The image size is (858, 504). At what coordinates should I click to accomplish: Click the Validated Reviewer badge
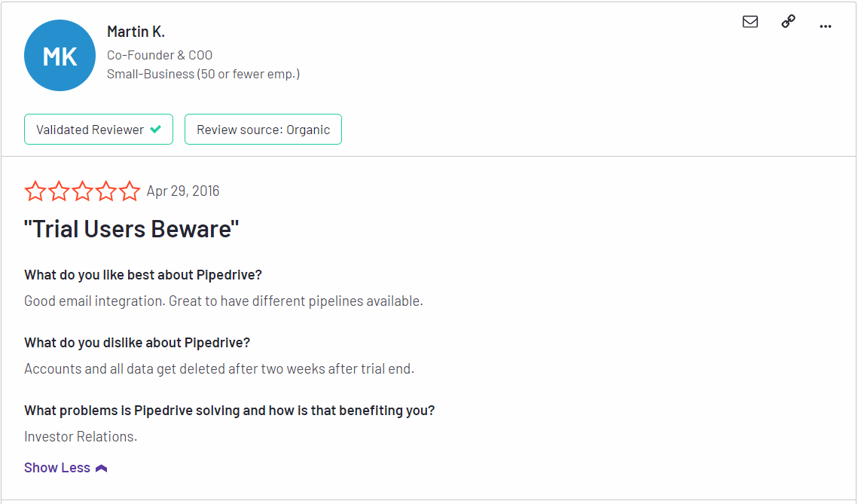[x=99, y=129]
